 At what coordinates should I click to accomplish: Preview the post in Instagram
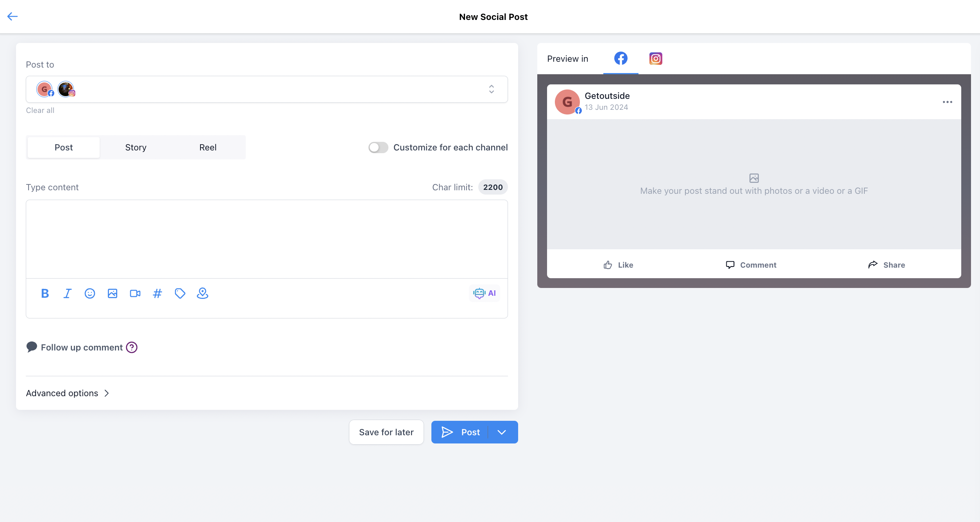coord(656,59)
